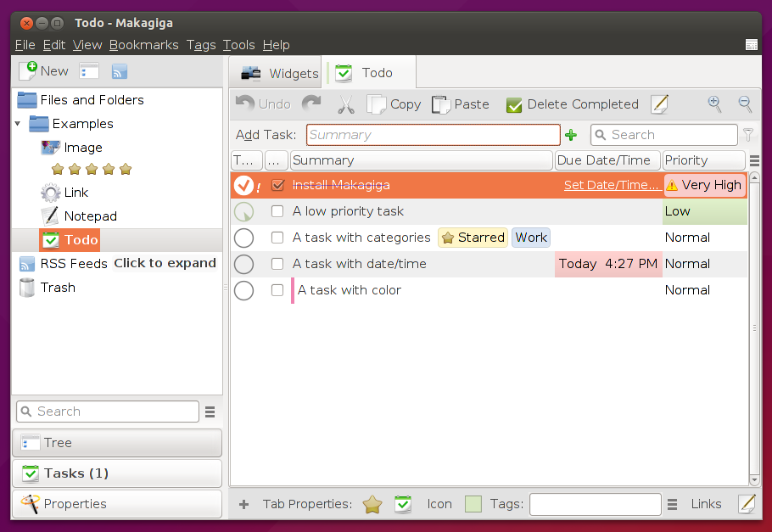The height and width of the screenshot is (532, 772).
Task: Uncheck the Install Makagiga checkbox
Action: [x=277, y=185]
